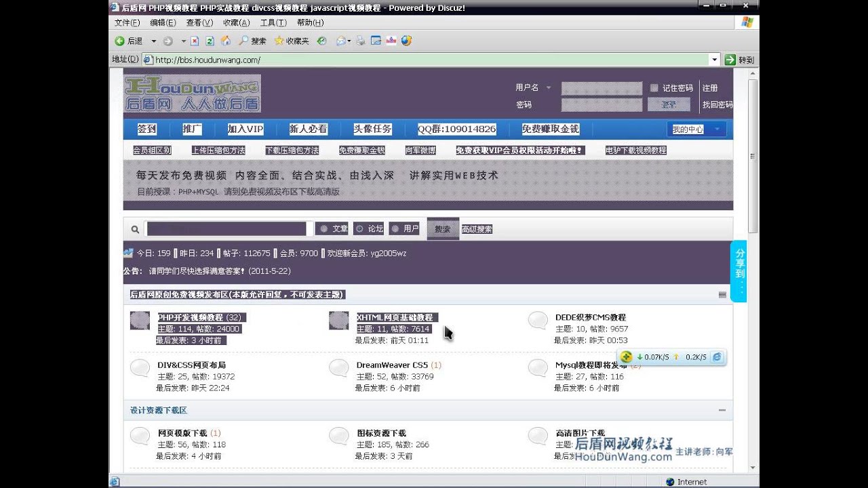Click the Edit page toolbar icon
Screen dimensions: 868x488
point(376,41)
